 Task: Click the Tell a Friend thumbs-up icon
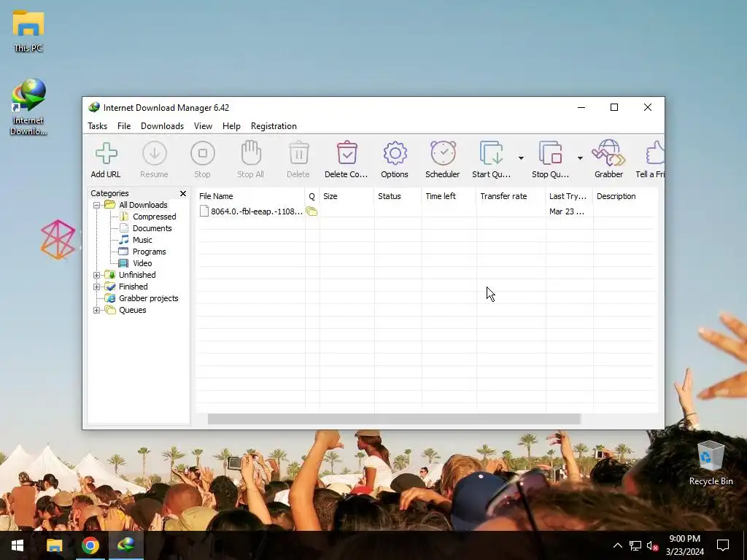[x=655, y=153]
